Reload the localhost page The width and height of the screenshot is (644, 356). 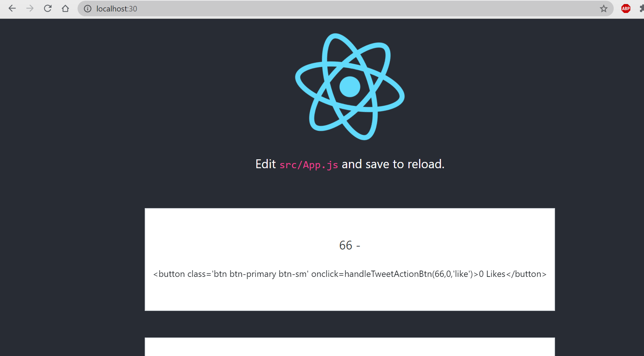48,9
